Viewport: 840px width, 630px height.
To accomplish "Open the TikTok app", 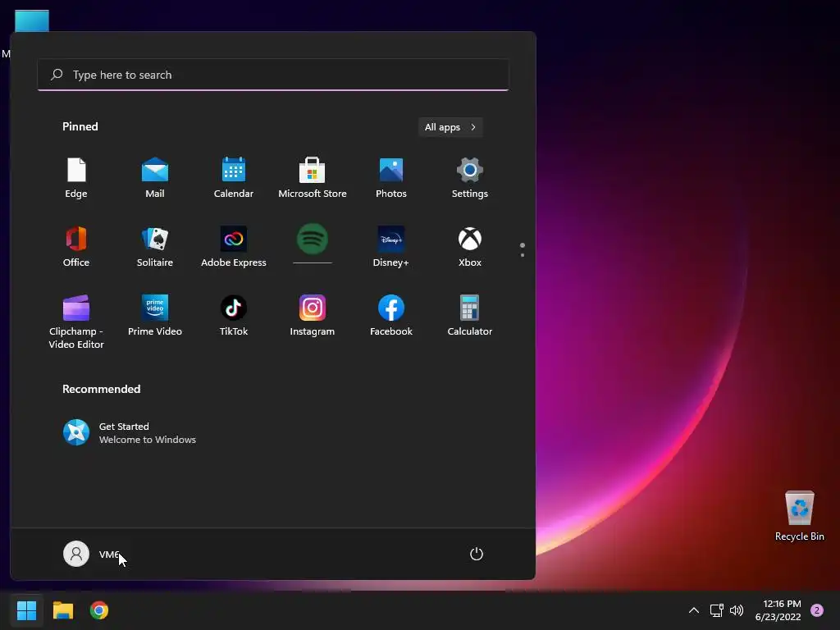I will pyautogui.click(x=234, y=316).
